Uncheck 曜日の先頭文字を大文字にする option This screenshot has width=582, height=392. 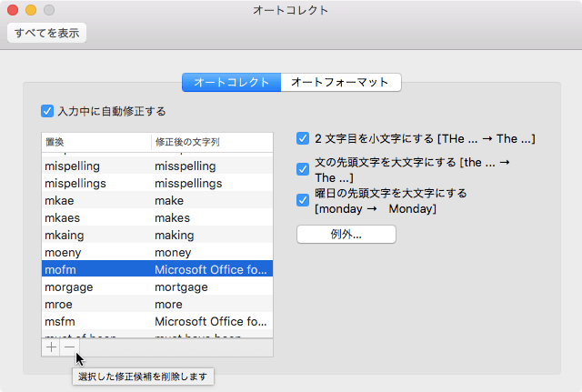pos(303,200)
